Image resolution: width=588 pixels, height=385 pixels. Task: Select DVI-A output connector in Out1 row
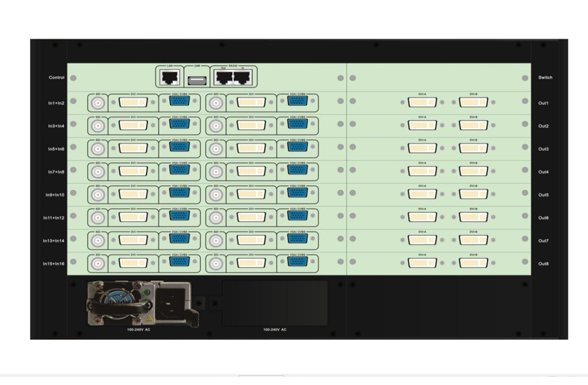click(x=422, y=102)
